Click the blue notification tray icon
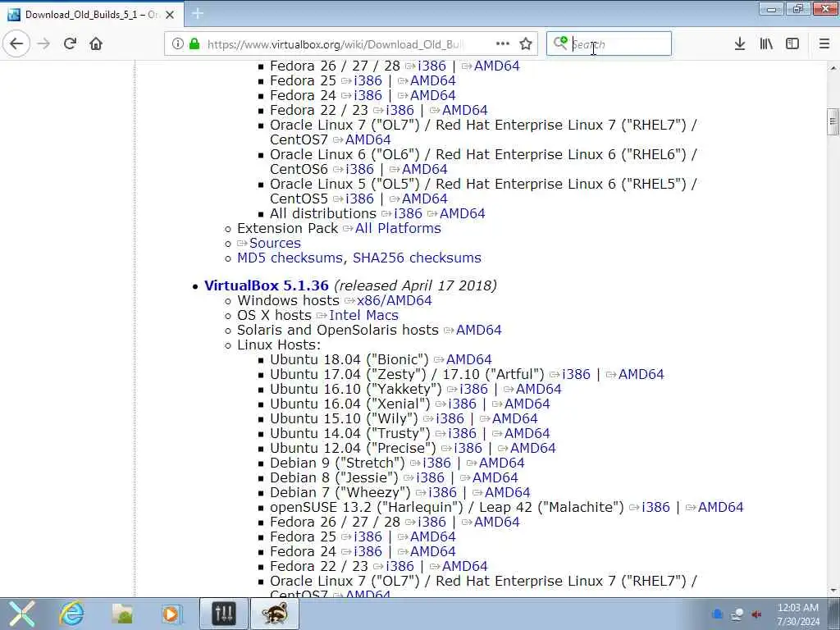Screen dimensions: 840x630 (717, 614)
